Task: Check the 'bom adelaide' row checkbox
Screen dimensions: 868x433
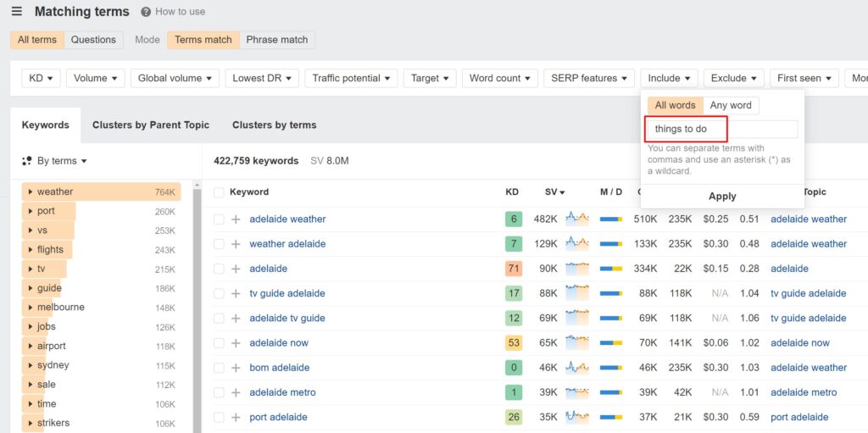Action: [x=219, y=368]
